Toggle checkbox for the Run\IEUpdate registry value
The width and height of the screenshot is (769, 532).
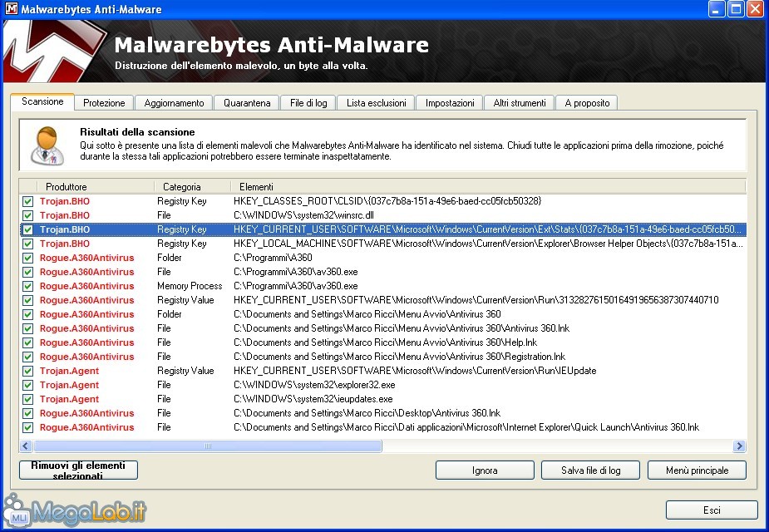[28, 371]
